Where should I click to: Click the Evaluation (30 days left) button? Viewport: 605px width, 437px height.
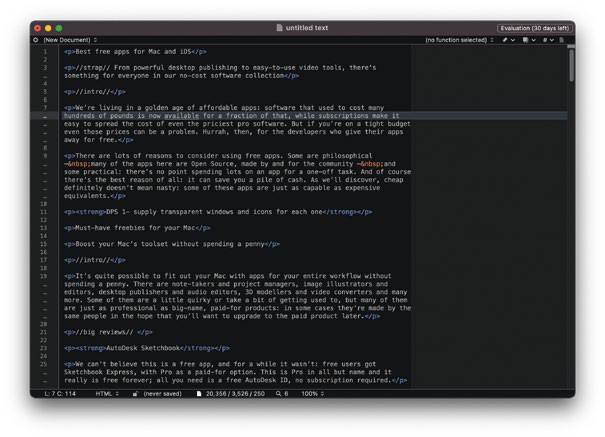(535, 27)
